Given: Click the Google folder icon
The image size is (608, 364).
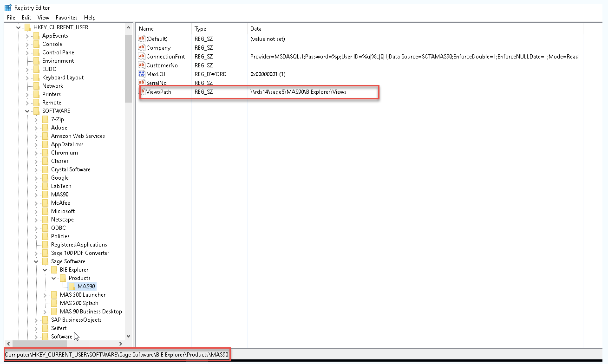Looking at the screenshot, I should pos(45,178).
